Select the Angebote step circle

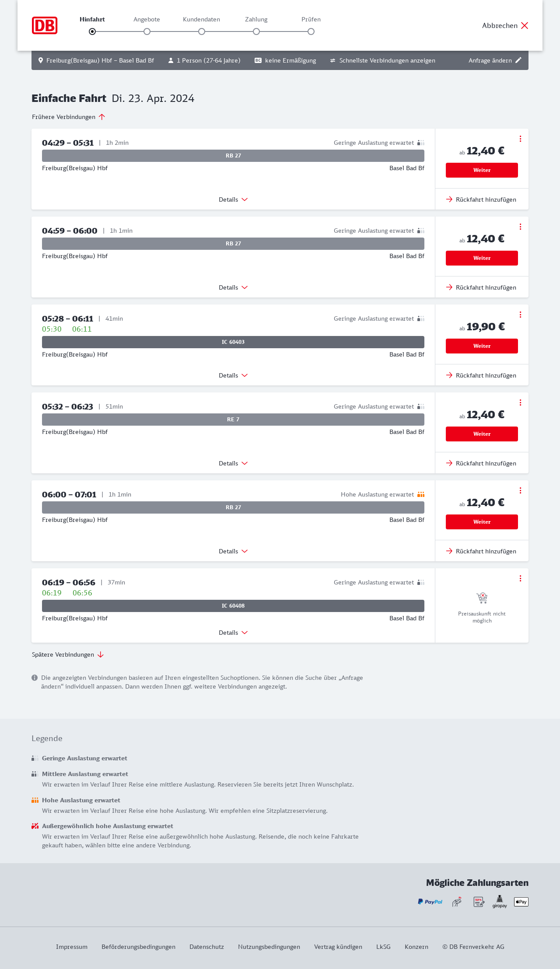147,31
